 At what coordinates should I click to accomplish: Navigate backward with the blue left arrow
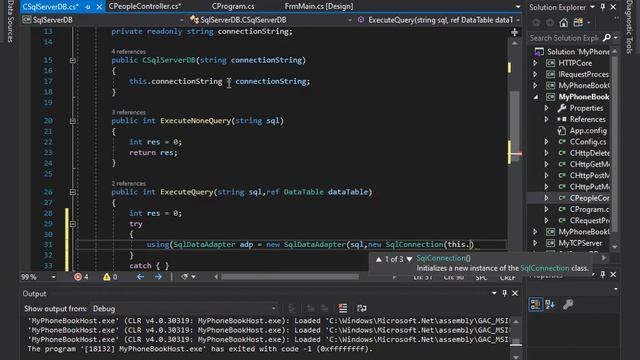[140, 277]
